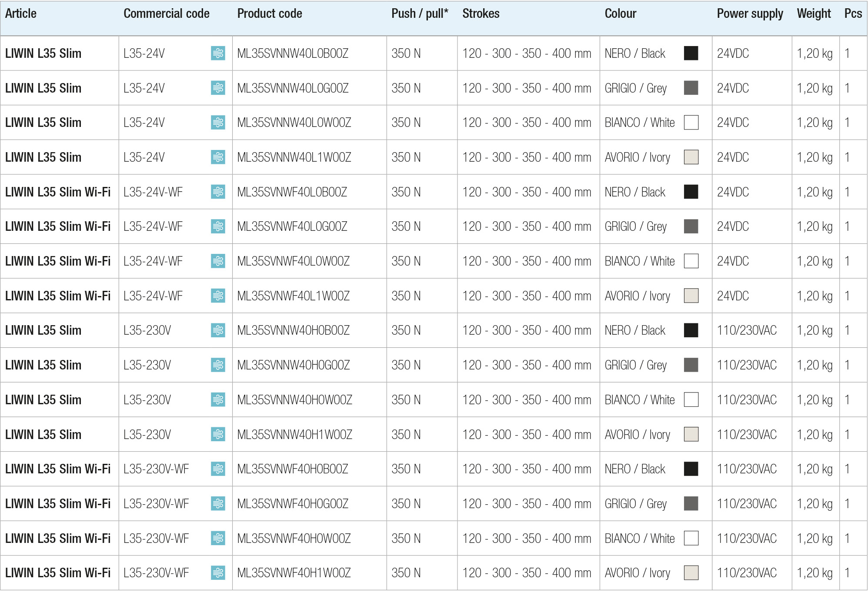
Task: Click the Power supply column header
Action: (x=750, y=13)
